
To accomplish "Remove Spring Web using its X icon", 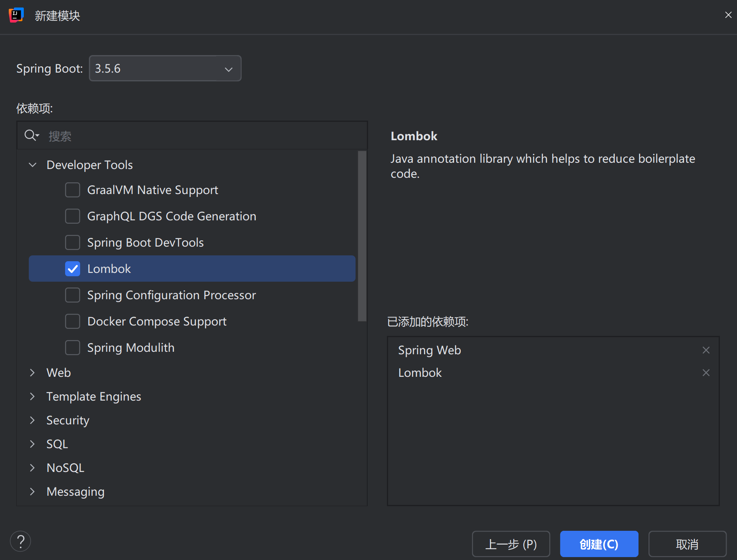I will click(x=706, y=350).
